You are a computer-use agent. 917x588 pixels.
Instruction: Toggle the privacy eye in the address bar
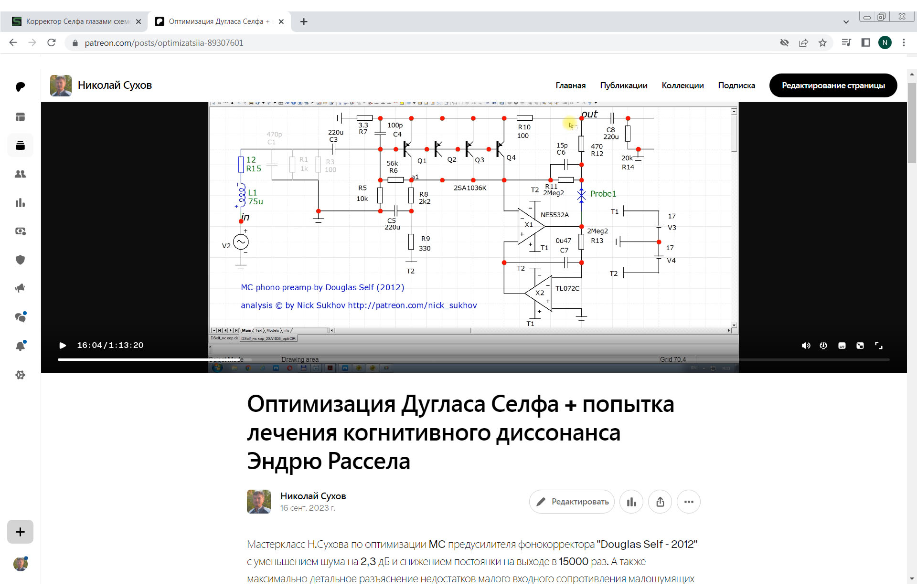[784, 42]
